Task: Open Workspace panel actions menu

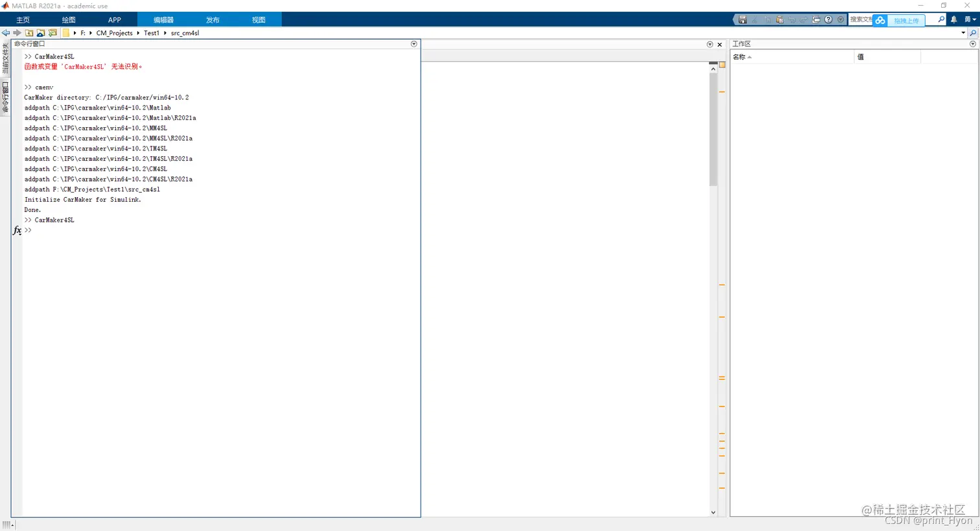Action: 973,44
